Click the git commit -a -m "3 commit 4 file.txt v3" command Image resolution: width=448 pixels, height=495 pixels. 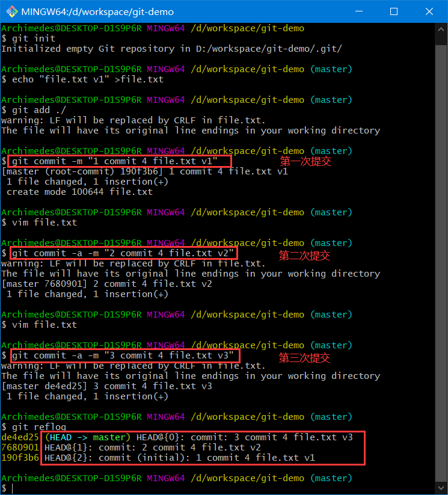[123, 355]
